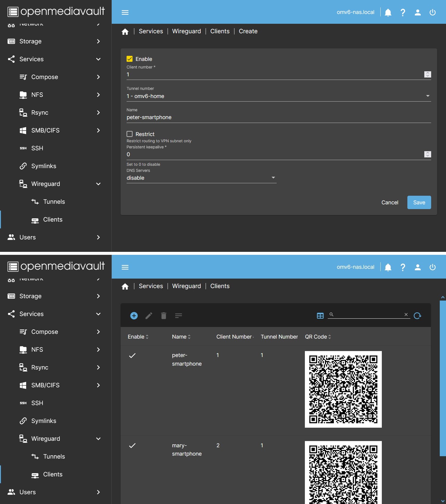Uncheck the Enable checkbox in the client form

pyautogui.click(x=130, y=59)
